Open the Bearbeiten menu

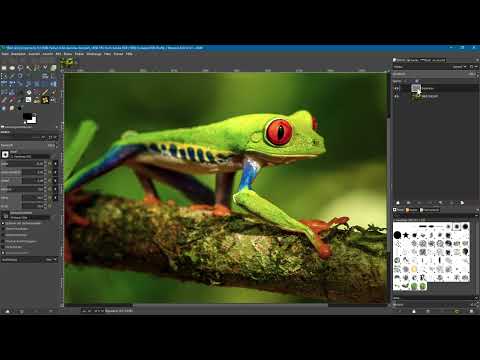point(18,54)
